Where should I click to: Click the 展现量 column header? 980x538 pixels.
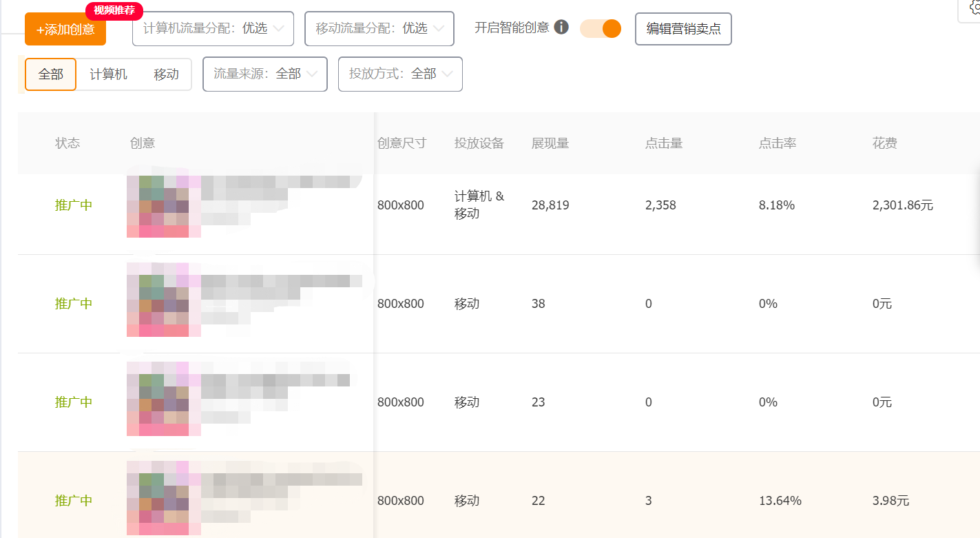click(x=550, y=143)
